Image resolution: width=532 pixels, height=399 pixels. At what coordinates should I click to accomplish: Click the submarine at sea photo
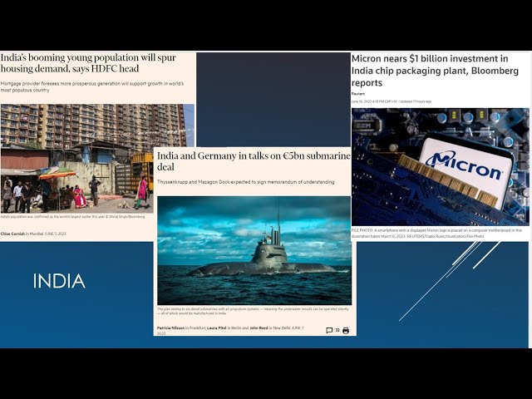click(x=254, y=250)
